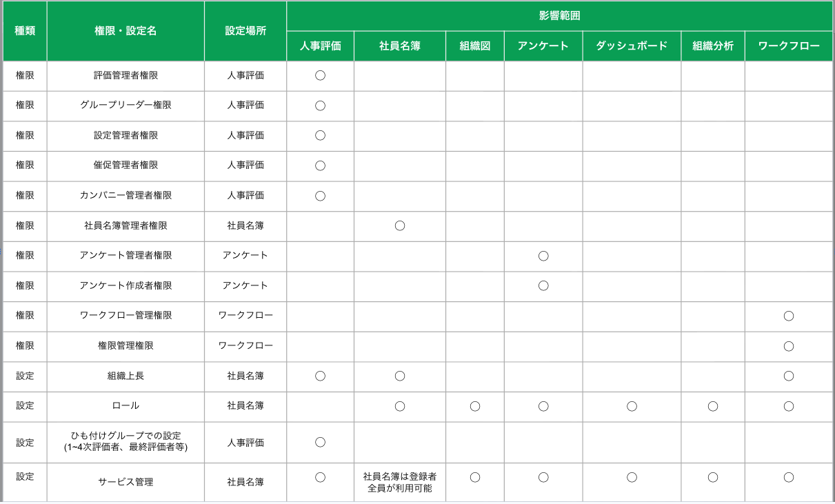Click the 組織図 column header
Screen dimensions: 835x504
[474, 46]
